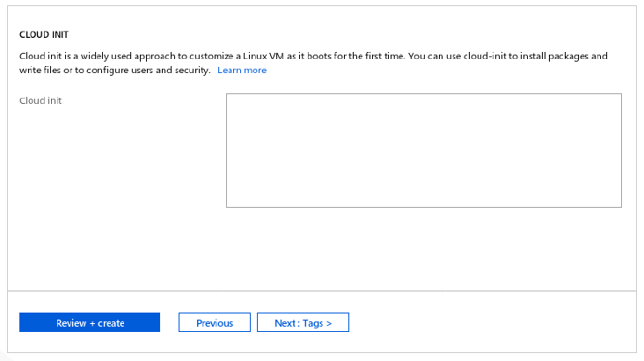
Task: Follow the cloud-init documentation link
Action: [242, 70]
